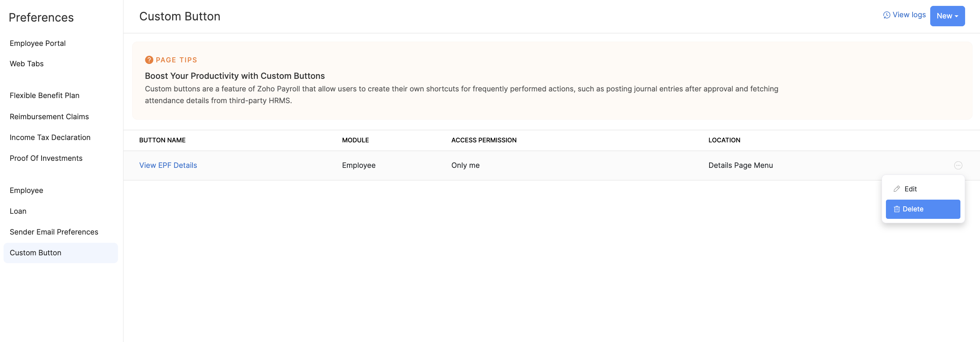The height and width of the screenshot is (342, 980).
Task: Open Employee preferences in sidebar
Action: (x=27, y=191)
